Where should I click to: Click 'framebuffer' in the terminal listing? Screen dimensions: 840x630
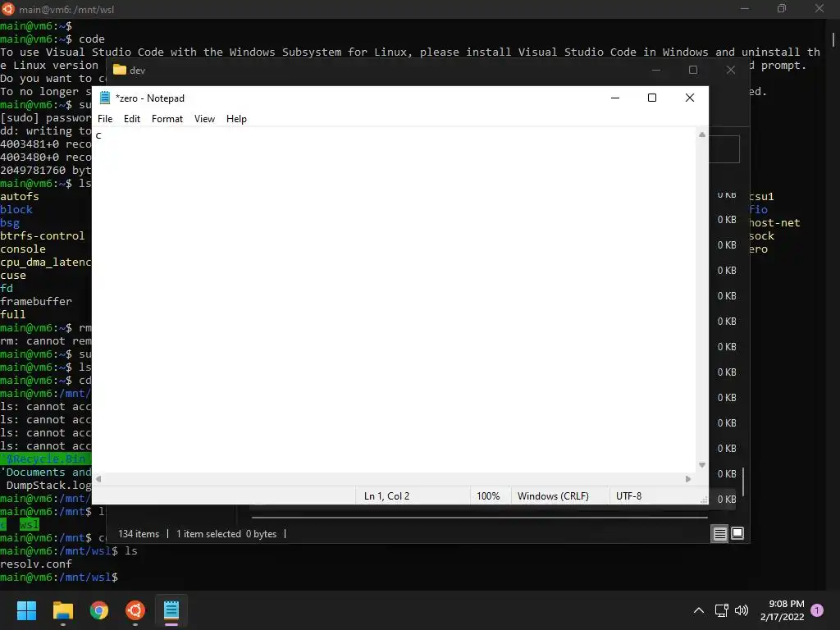pos(36,302)
